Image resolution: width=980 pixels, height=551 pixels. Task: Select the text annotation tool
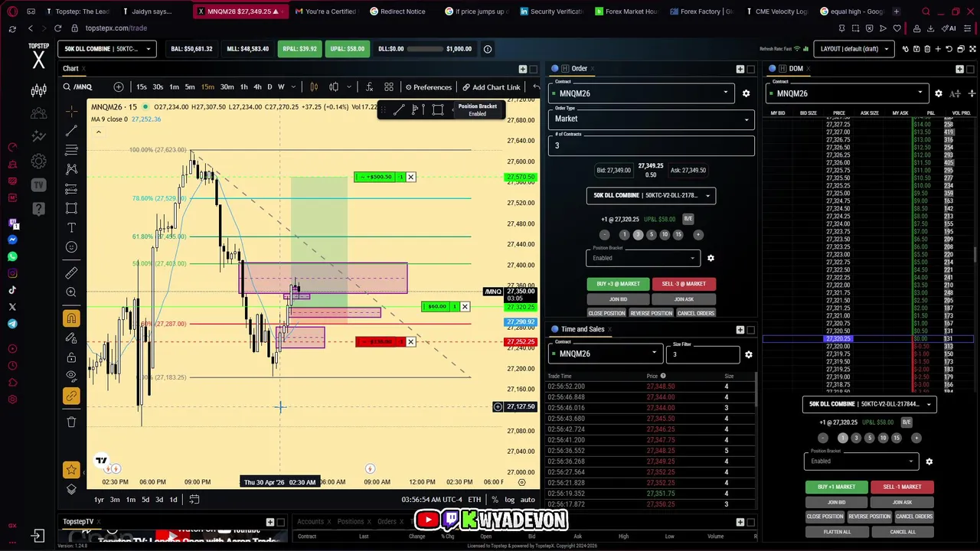tap(71, 227)
